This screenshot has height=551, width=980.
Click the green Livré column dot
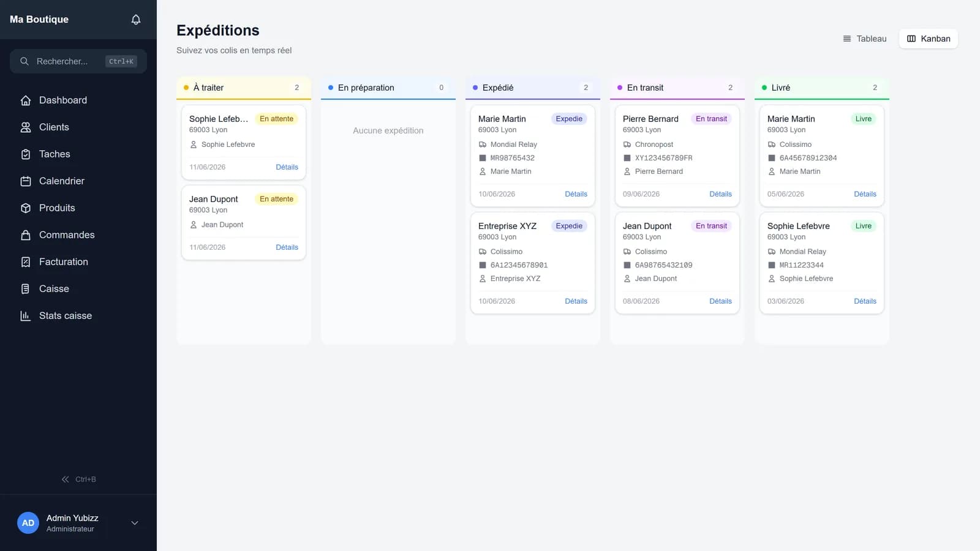[x=764, y=88]
